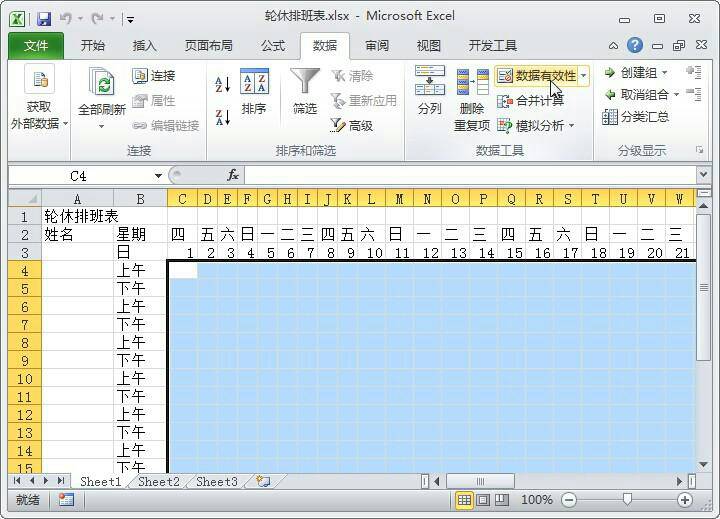
Task: Click the 合并计算 consolidate button
Action: [x=530, y=101]
